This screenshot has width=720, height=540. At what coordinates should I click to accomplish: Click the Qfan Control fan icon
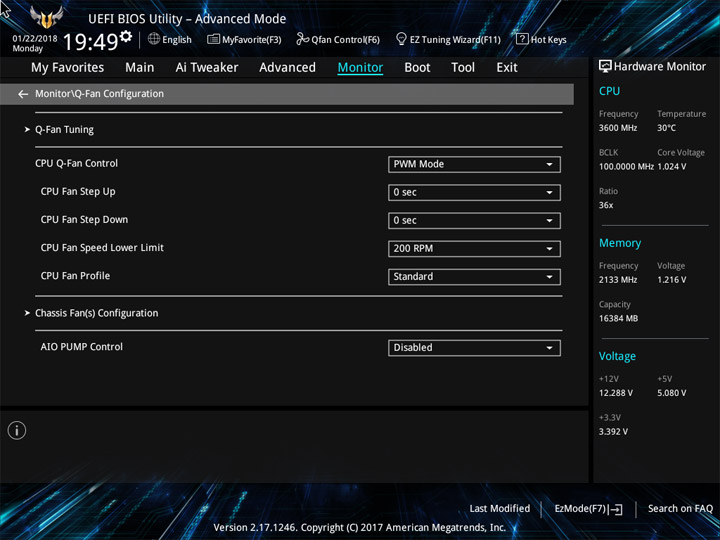(x=303, y=39)
